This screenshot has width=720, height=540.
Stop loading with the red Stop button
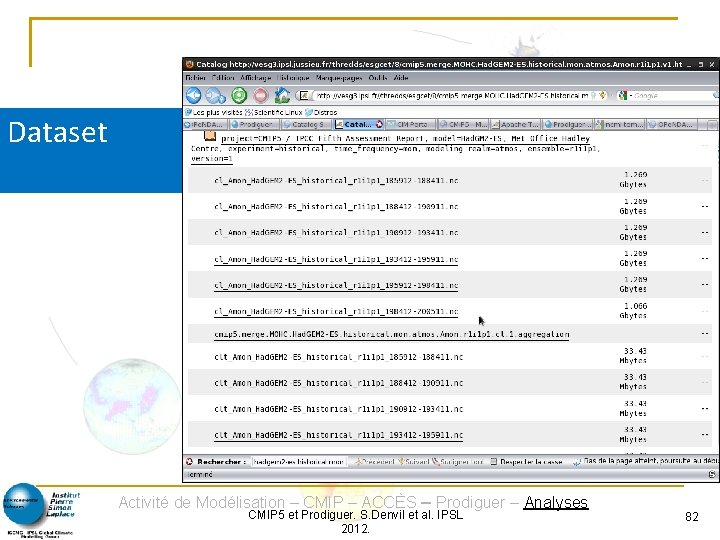pos(261,96)
